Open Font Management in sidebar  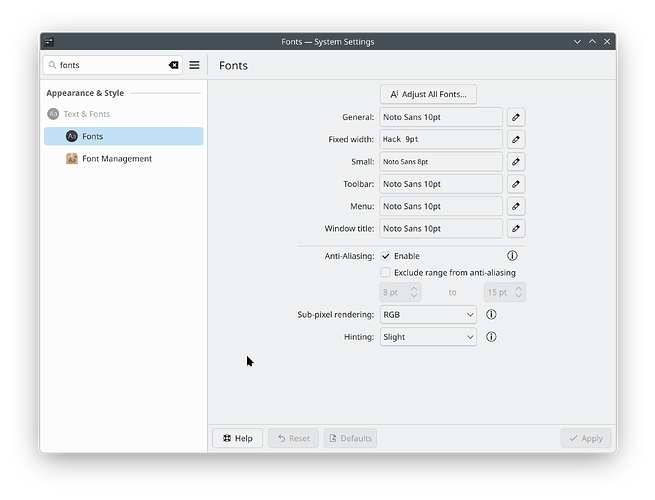click(x=116, y=158)
